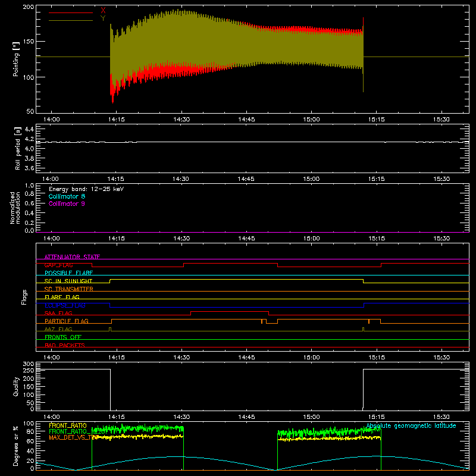Click the GAP_FLAG label
The image size is (476, 476).
pyautogui.click(x=58, y=265)
